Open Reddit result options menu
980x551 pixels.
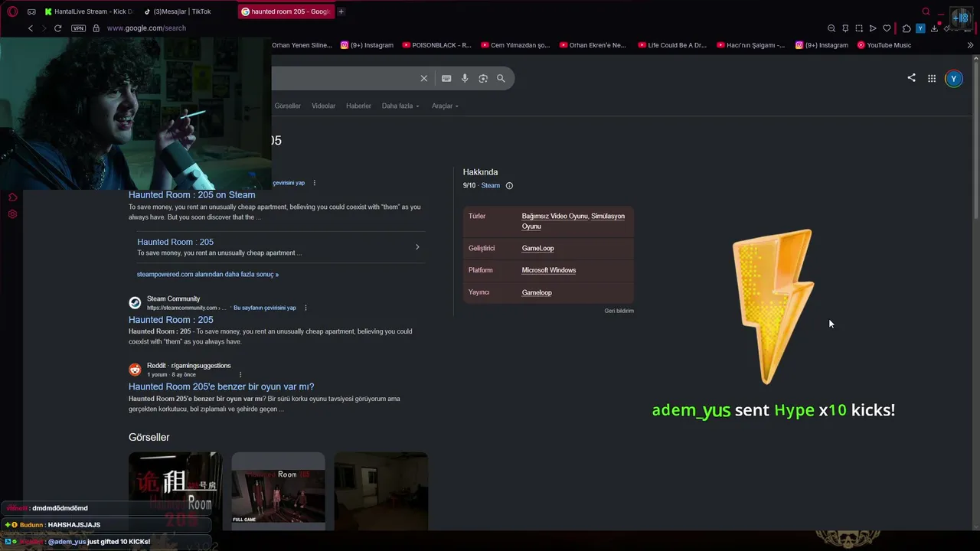(x=240, y=374)
